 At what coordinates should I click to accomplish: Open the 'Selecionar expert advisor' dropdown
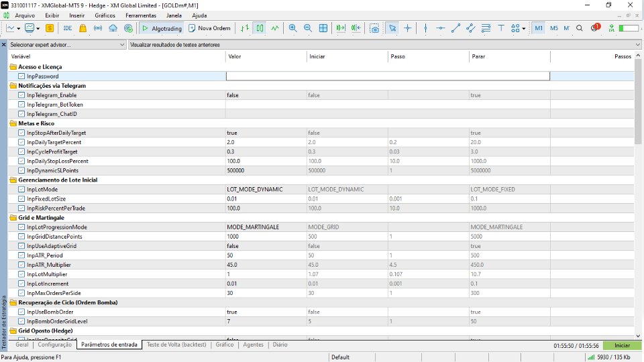pyautogui.click(x=67, y=45)
